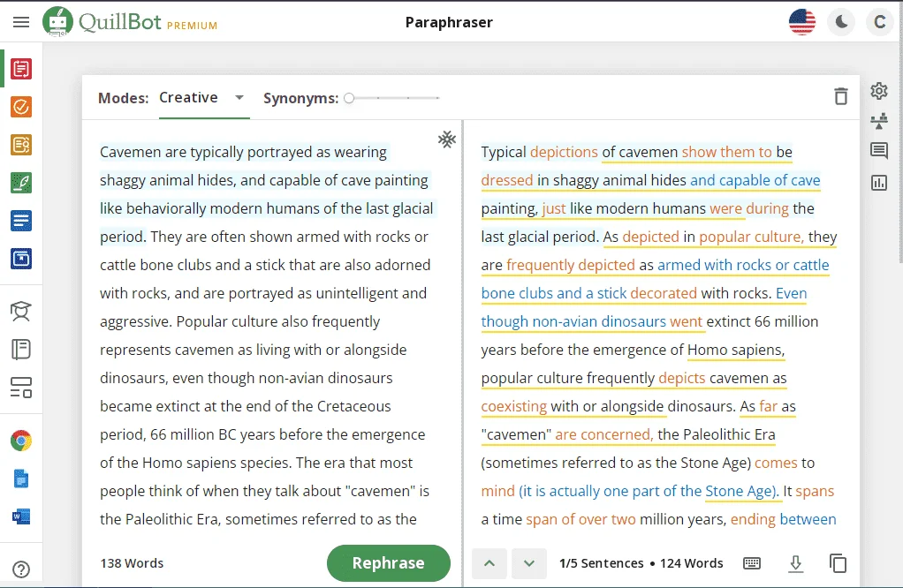This screenshot has width=903, height=588.
Task: Click the freeze words snowflake icon
Action: click(x=447, y=139)
